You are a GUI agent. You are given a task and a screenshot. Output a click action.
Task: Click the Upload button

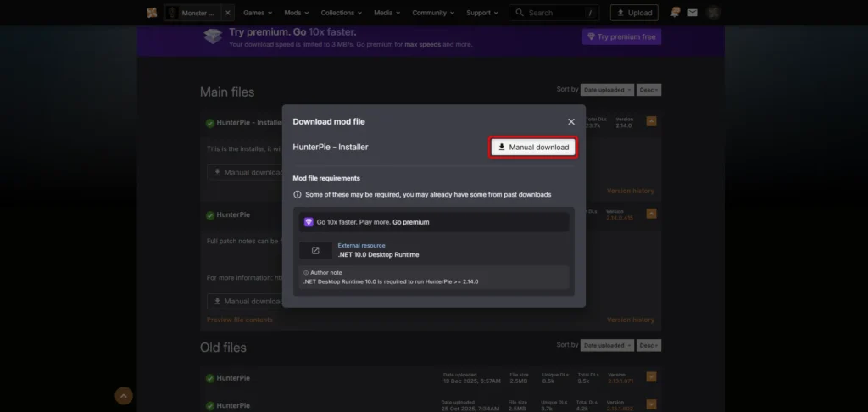(634, 13)
